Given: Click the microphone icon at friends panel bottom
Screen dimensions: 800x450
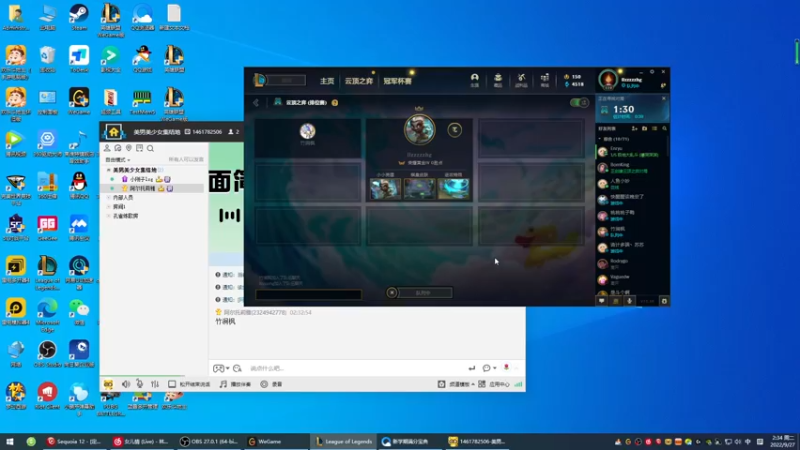Looking at the screenshot, I should pyautogui.click(x=629, y=301).
